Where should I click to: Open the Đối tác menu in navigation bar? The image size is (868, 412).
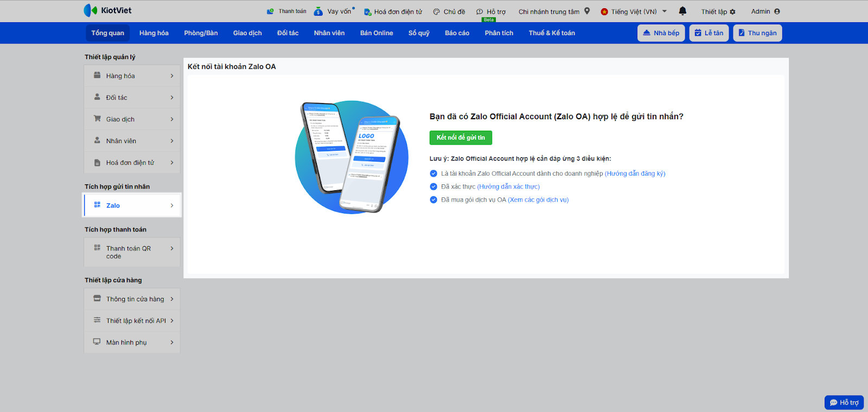288,33
